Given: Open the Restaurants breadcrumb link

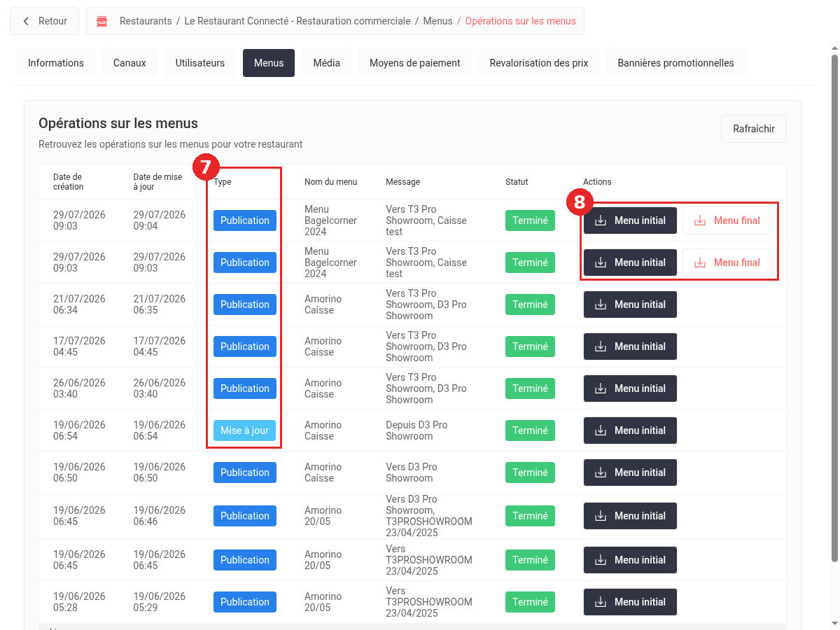Looking at the screenshot, I should (x=146, y=21).
